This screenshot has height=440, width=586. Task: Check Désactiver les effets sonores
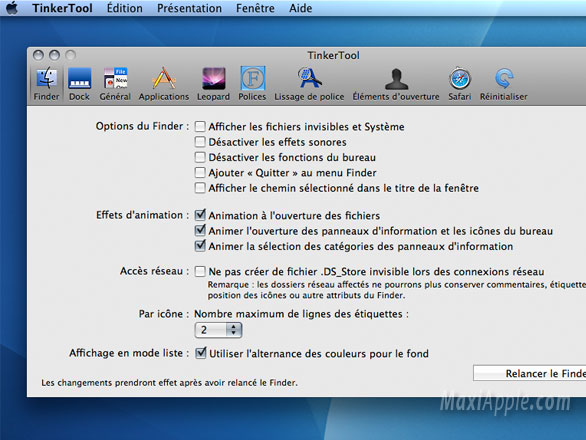pos(200,142)
